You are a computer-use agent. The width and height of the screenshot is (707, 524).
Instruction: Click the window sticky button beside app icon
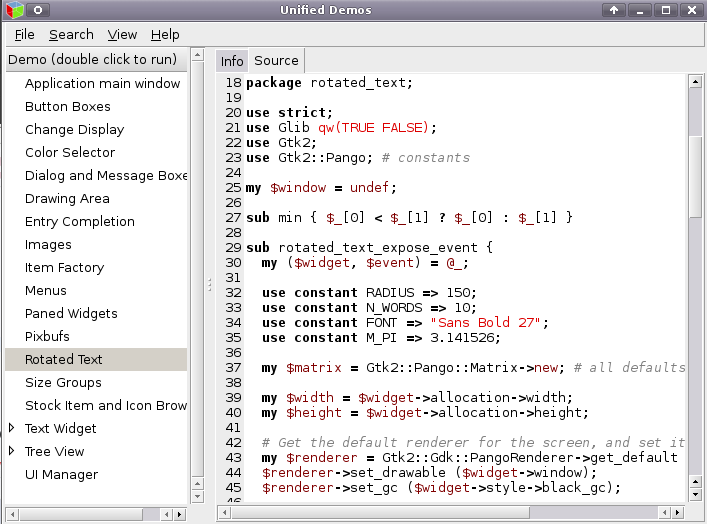click(36, 10)
